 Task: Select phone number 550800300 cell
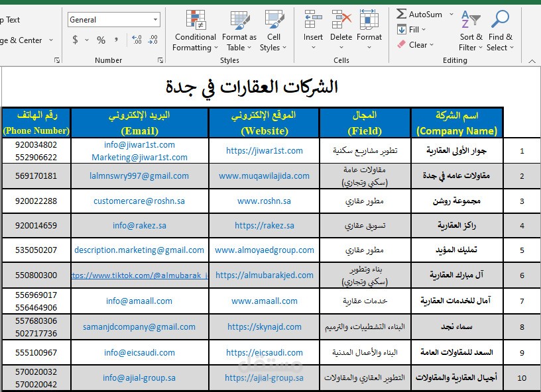[36, 275]
